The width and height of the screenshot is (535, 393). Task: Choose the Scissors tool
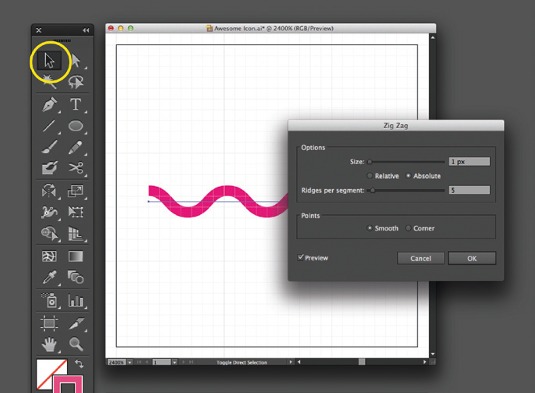76,168
